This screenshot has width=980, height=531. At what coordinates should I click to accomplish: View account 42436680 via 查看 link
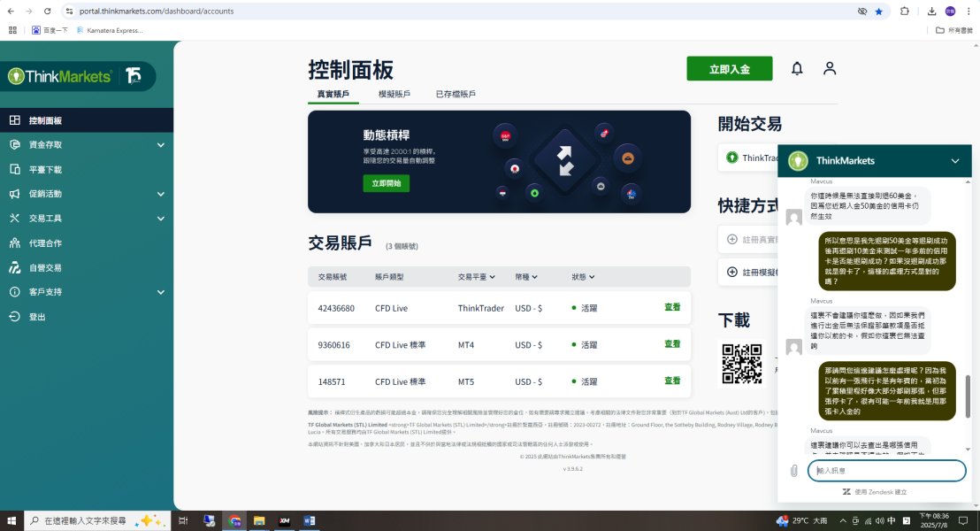pyautogui.click(x=672, y=307)
